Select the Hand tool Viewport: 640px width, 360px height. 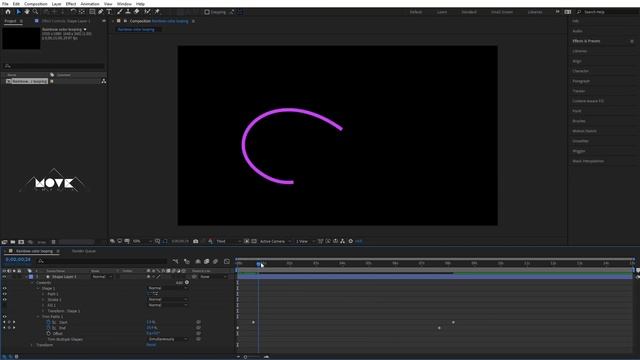tap(27, 12)
